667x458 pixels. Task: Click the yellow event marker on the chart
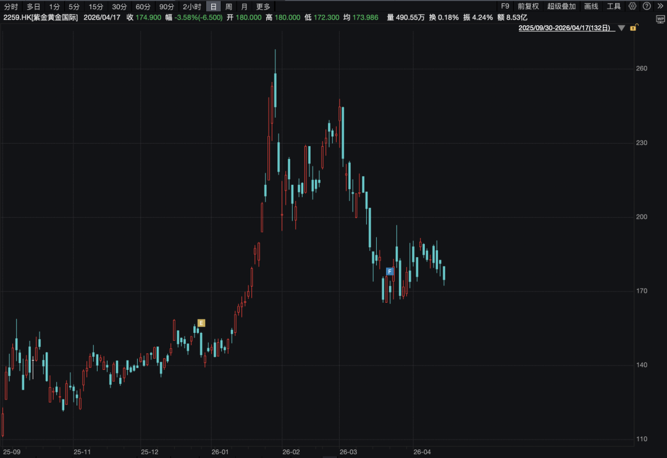coord(201,323)
